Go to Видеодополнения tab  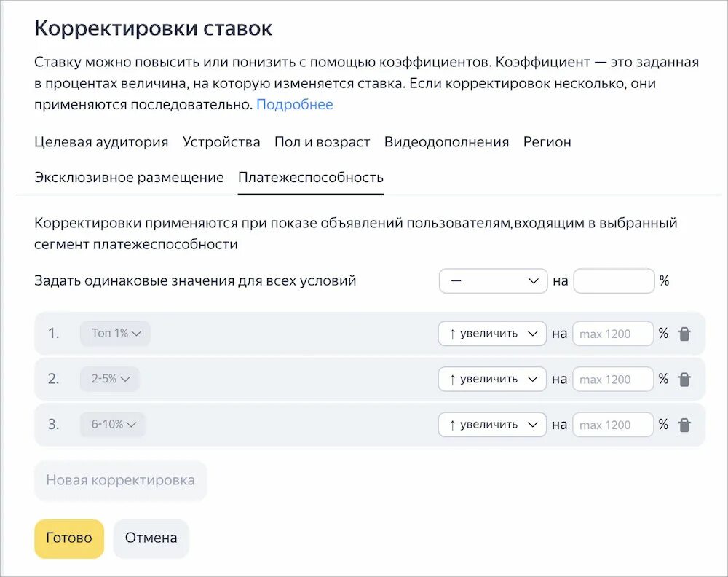tap(446, 142)
